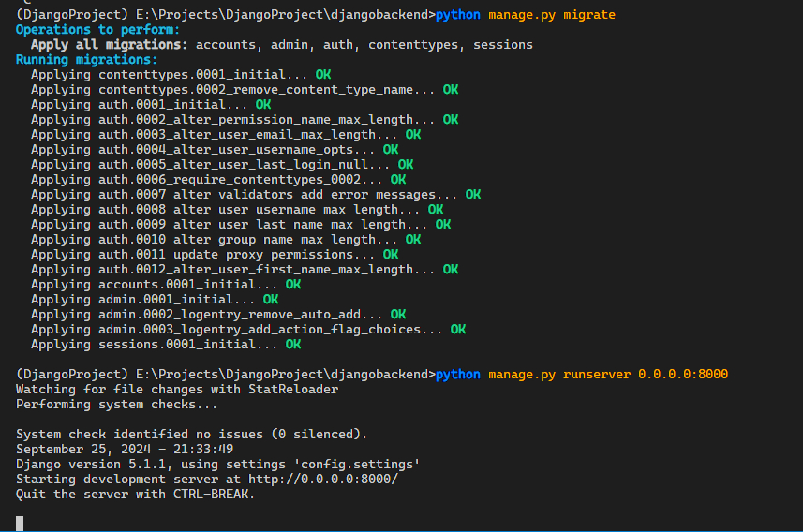Click OK after accounts.0001_initial migration
Viewport: 803px width, 532px height.
[293, 284]
